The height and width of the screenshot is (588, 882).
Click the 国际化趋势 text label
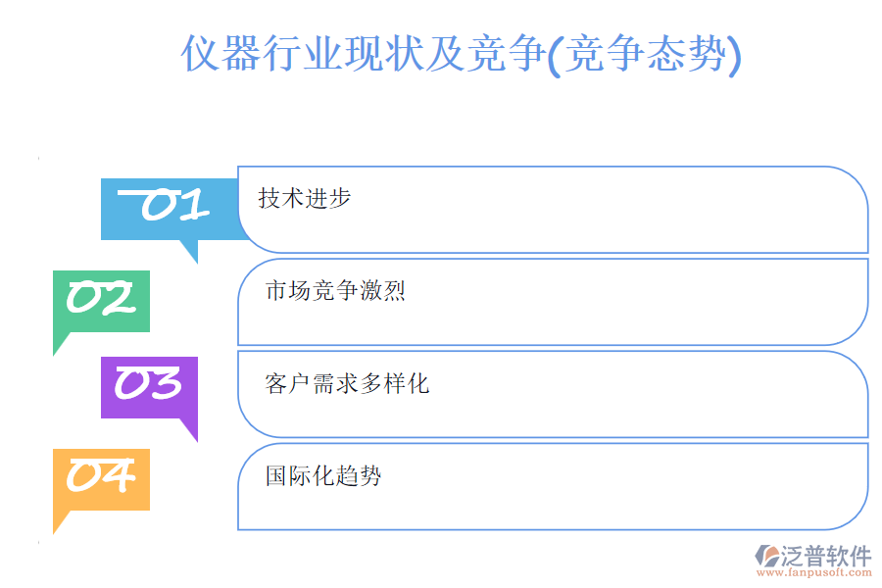pyautogui.click(x=323, y=476)
